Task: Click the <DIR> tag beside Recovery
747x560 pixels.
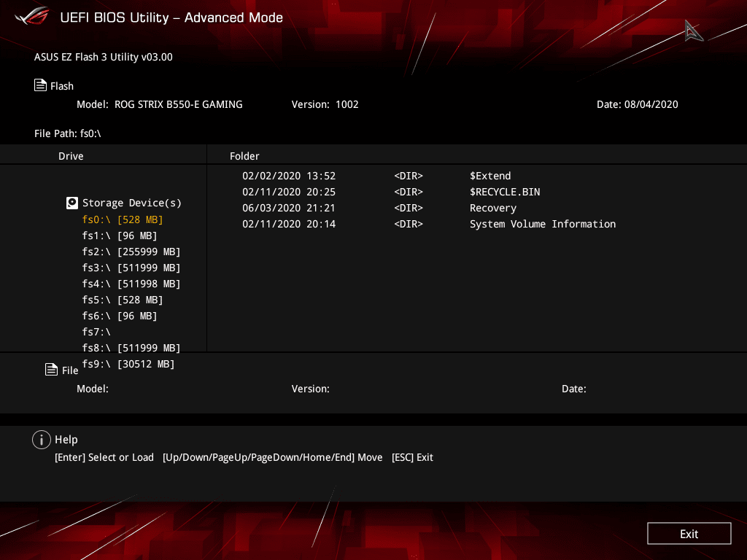Action: click(409, 208)
